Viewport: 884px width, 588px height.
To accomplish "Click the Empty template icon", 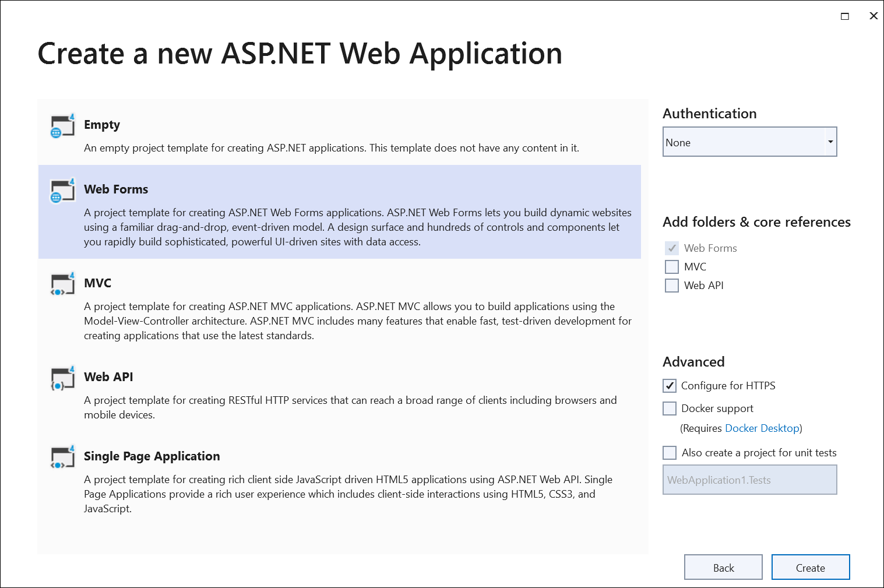I will click(62, 126).
